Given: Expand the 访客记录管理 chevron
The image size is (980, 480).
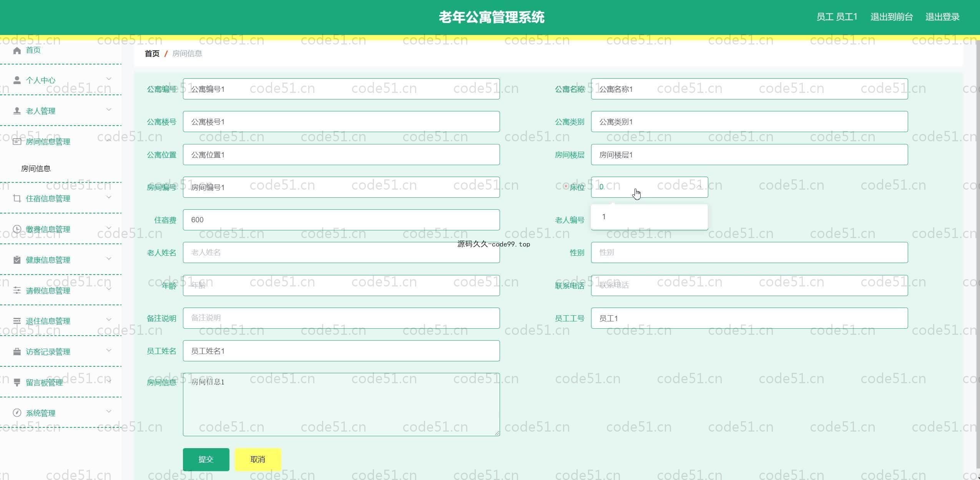Looking at the screenshot, I should [x=109, y=351].
